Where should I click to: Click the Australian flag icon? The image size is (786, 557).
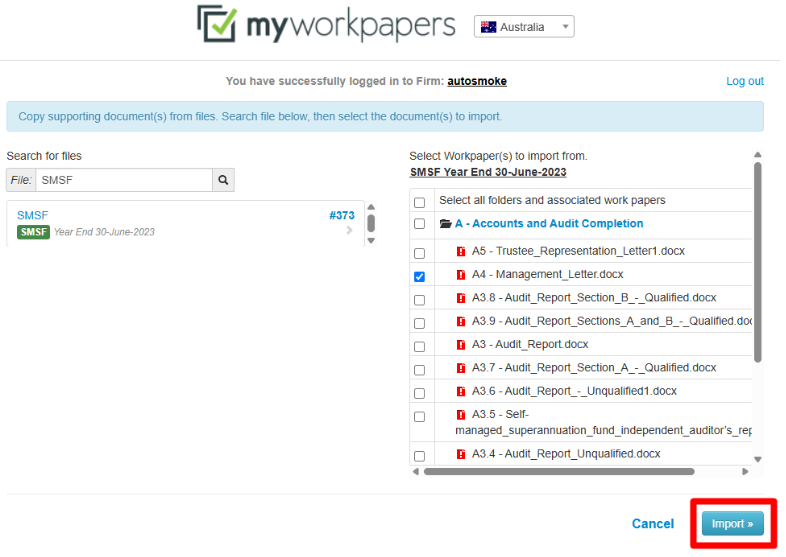[x=489, y=27]
